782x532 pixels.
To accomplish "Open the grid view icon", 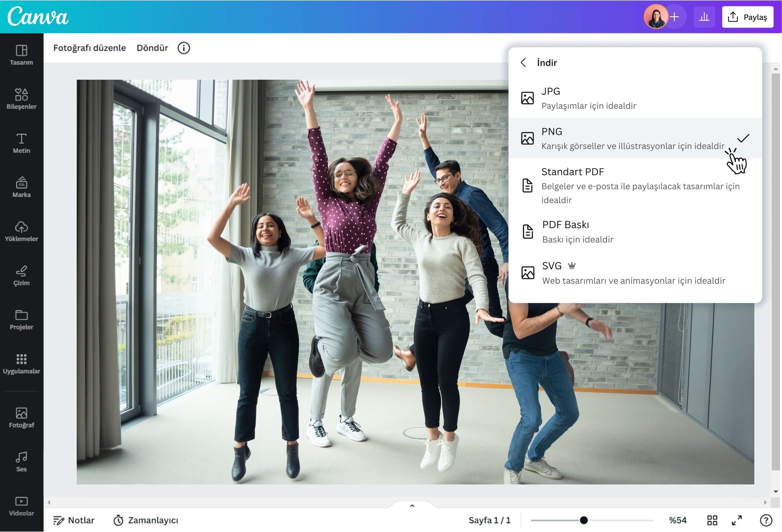I will (x=712, y=520).
